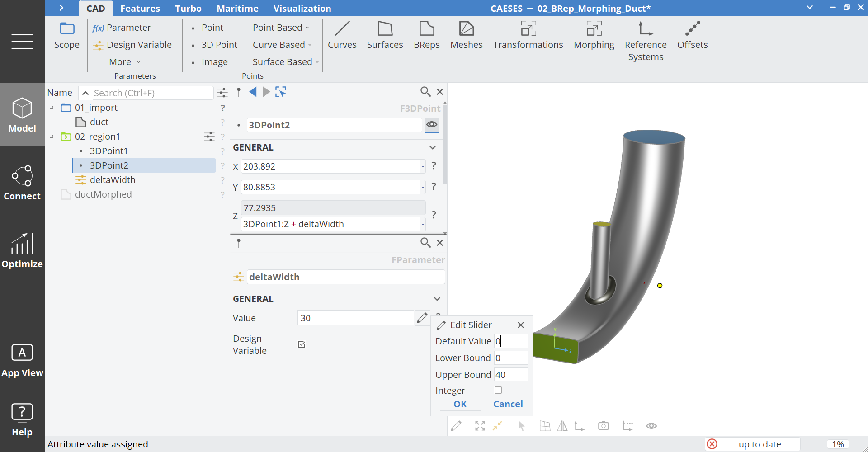Enable Integer checkbox in Edit Slider
This screenshot has height=452, width=868.
(498, 390)
